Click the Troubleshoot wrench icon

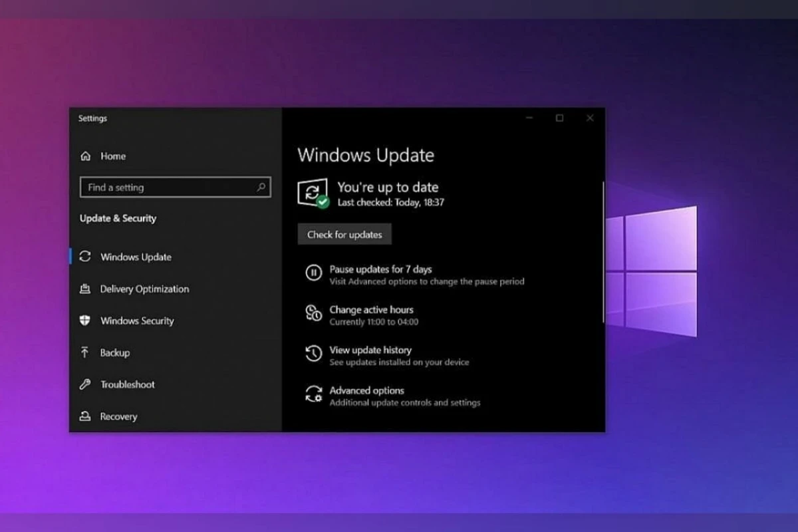pos(85,384)
